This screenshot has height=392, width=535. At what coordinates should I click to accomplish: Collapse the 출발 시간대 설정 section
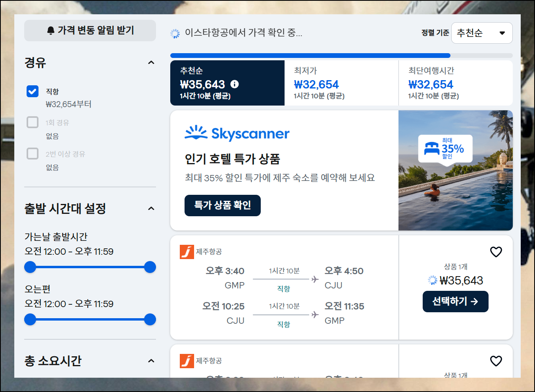[151, 208]
